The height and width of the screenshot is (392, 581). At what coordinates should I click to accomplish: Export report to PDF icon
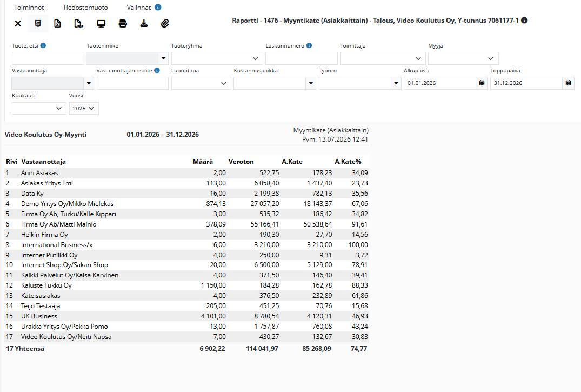tap(78, 24)
